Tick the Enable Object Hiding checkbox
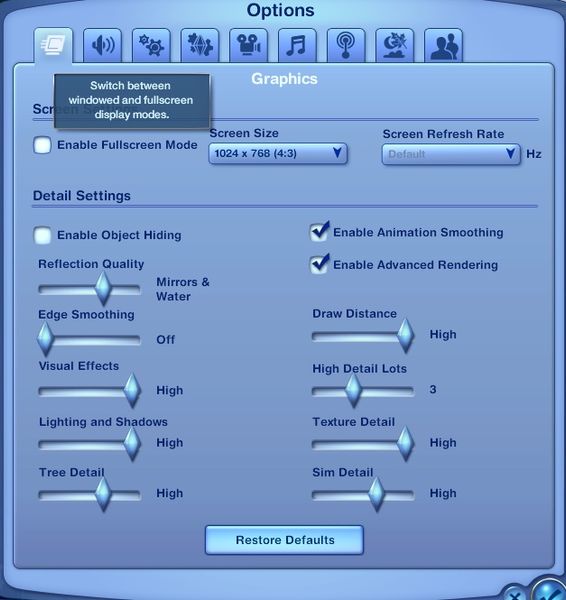The width and height of the screenshot is (566, 600). 42,235
